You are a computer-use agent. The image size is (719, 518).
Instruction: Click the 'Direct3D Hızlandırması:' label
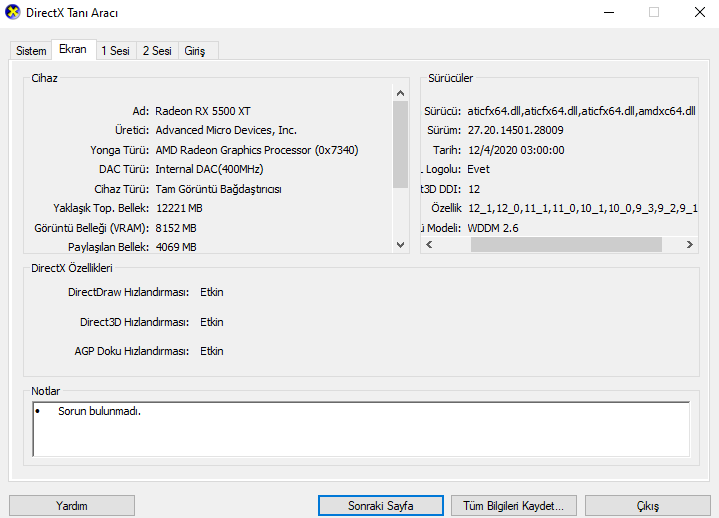(134, 322)
